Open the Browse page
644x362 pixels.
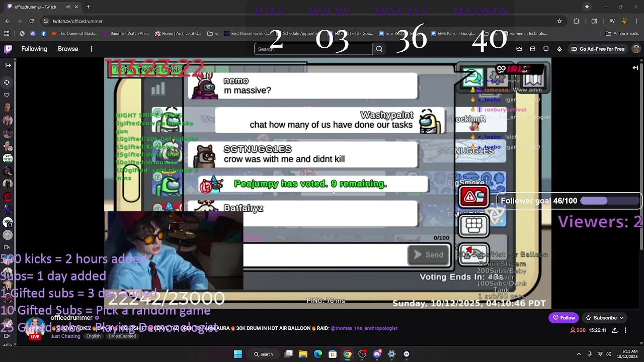(x=68, y=49)
